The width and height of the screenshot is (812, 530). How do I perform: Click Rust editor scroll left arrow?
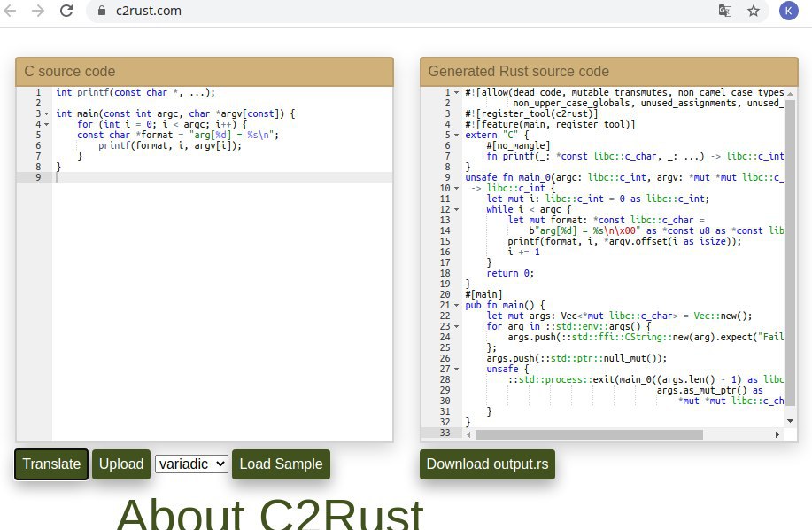coord(468,434)
